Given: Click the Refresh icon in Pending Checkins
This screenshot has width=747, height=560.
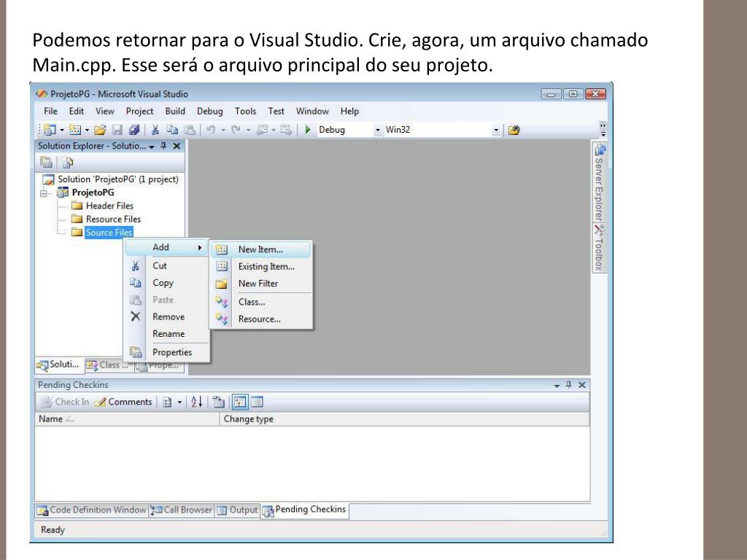Looking at the screenshot, I should [218, 402].
